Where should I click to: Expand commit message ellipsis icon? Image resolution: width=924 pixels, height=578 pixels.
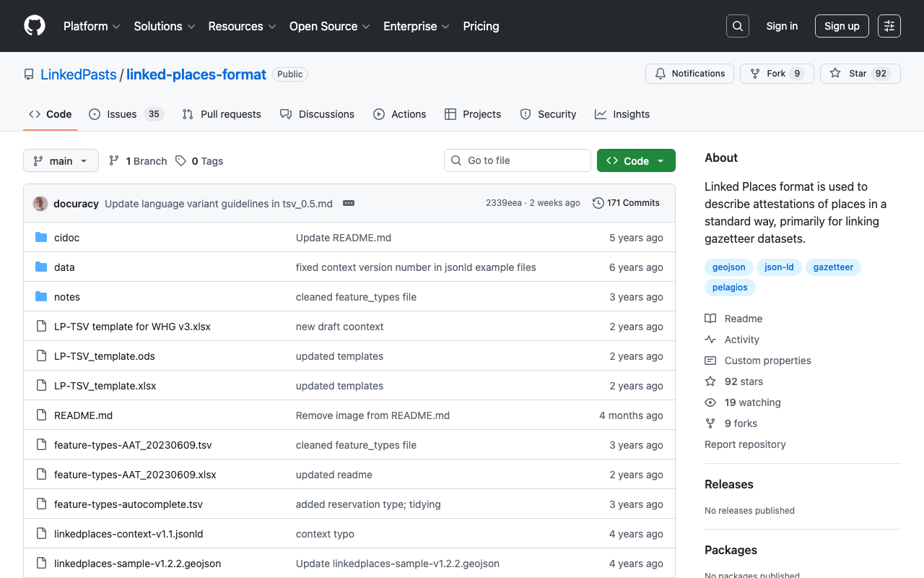point(349,203)
